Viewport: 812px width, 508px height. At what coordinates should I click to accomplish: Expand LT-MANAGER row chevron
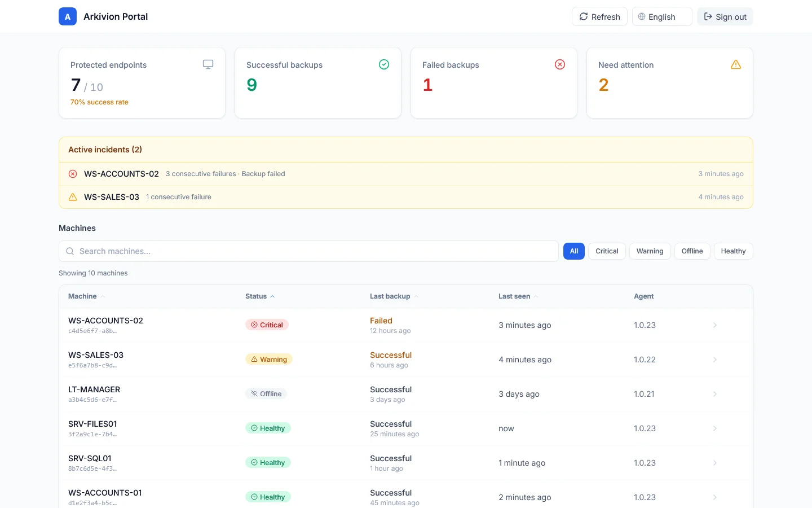pos(715,394)
